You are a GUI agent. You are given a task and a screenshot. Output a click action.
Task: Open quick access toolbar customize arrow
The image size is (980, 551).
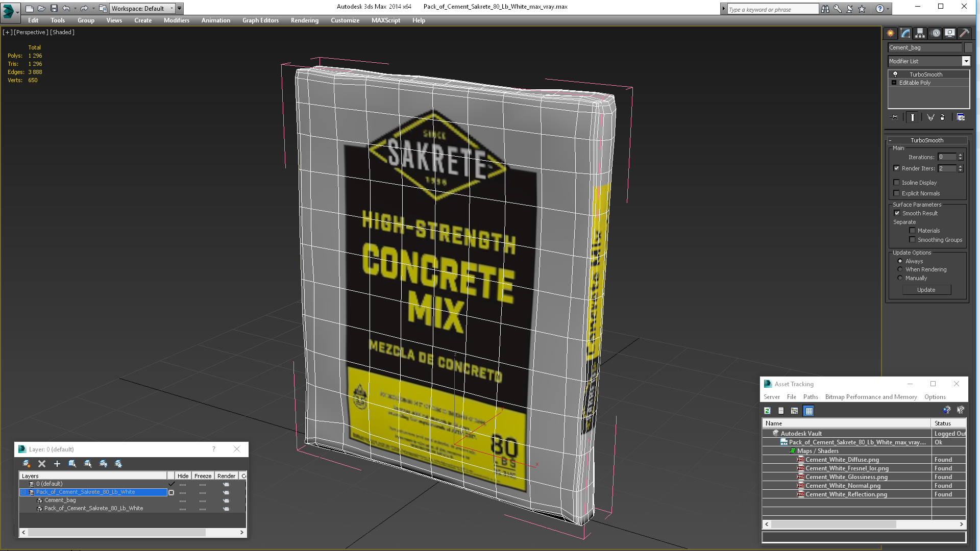click(x=179, y=9)
